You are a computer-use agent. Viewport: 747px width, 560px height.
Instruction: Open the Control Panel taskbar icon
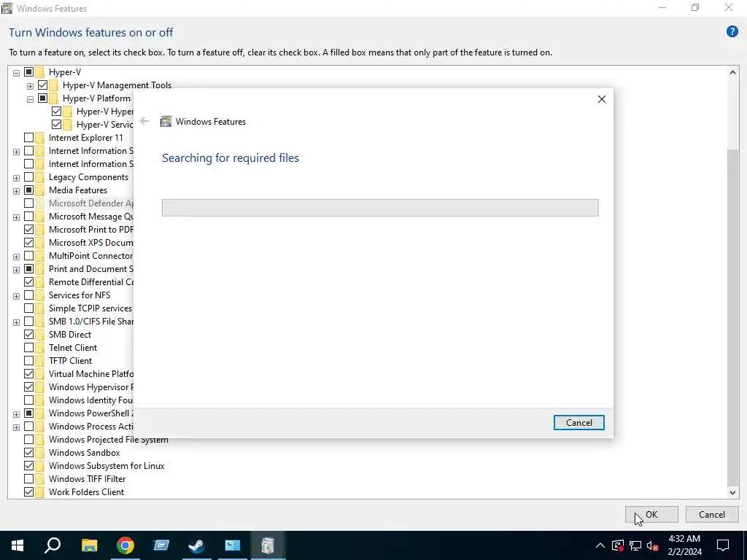pos(233,545)
